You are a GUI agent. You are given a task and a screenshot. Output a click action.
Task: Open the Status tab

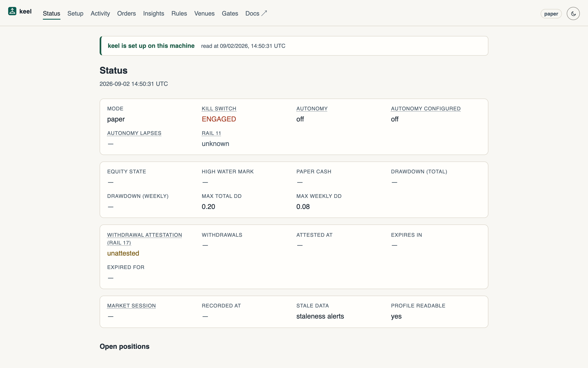coord(51,13)
